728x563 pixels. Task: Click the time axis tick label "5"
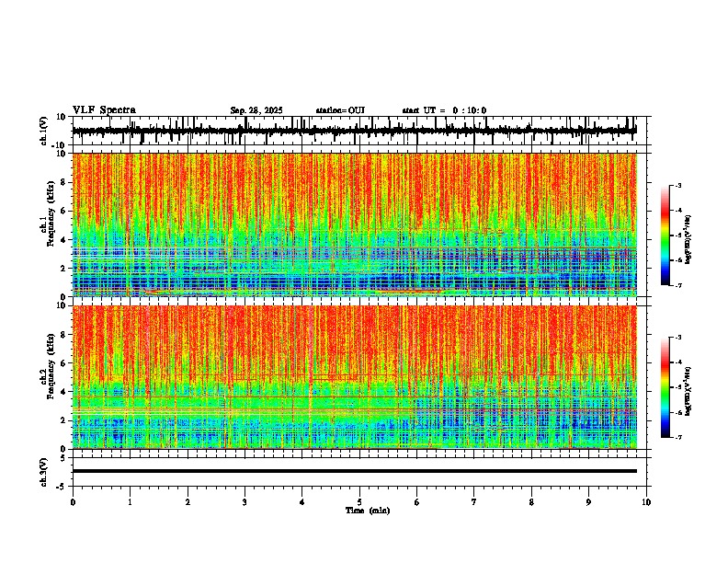(359, 502)
